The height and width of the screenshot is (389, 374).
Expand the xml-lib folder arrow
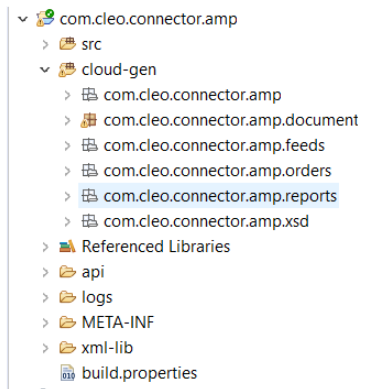tap(46, 348)
